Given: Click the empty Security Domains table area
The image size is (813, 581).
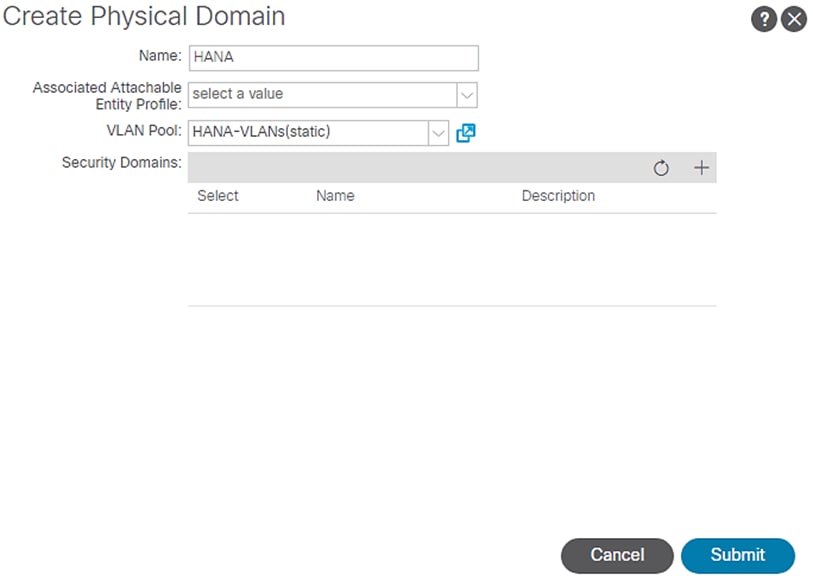Looking at the screenshot, I should (x=452, y=259).
